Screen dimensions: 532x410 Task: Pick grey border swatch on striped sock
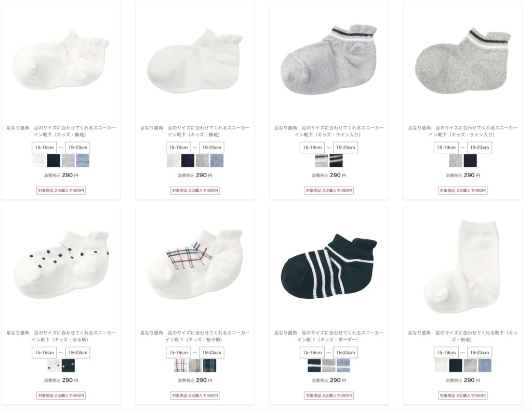[329, 365]
